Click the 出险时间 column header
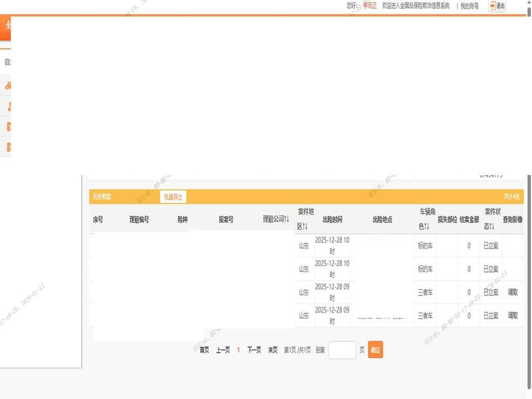The image size is (532, 399). coord(332,219)
